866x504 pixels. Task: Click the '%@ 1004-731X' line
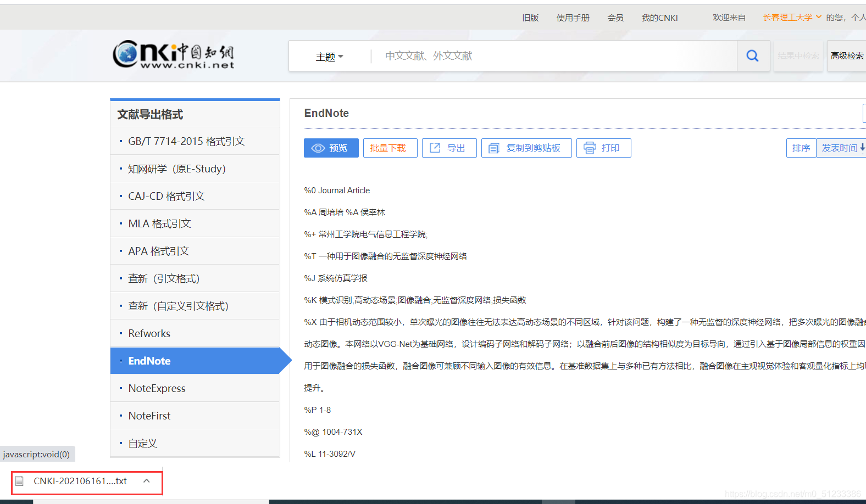pyautogui.click(x=333, y=432)
